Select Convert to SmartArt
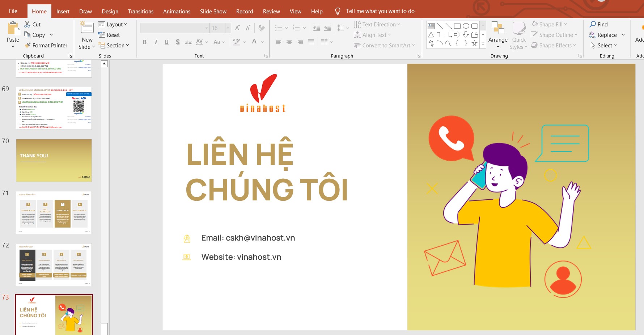 (x=384, y=45)
